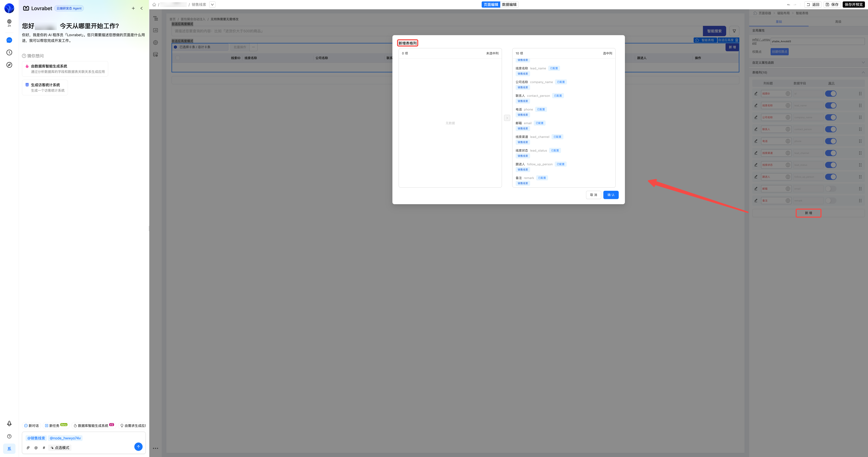Image resolution: width=868 pixels, height=457 pixels.
Task: Click the more dots at editor sidebar bottom
Action: coord(155,448)
